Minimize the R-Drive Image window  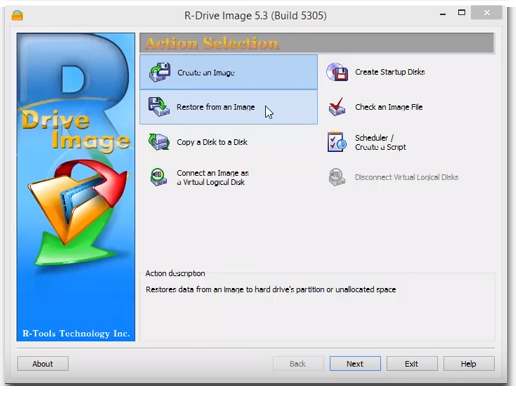[x=443, y=14]
